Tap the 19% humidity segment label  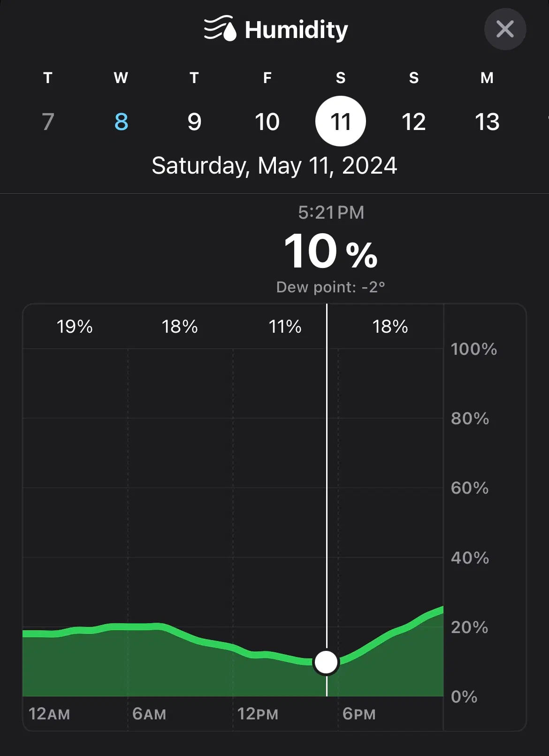(75, 327)
